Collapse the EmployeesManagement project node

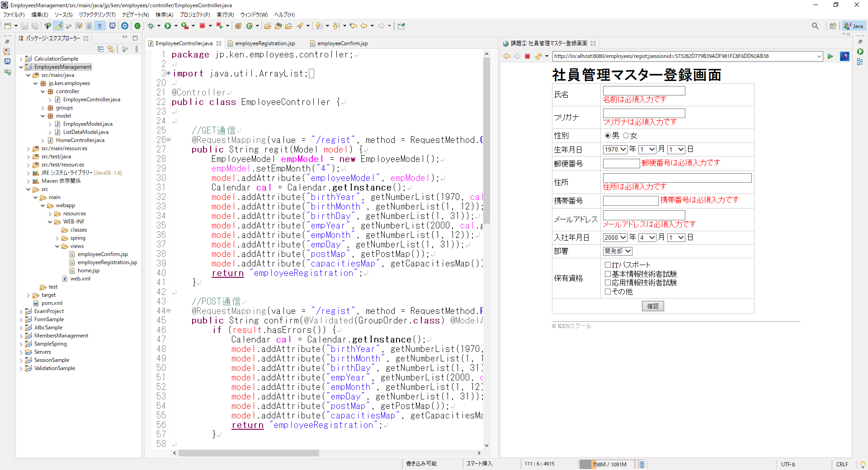[21, 67]
